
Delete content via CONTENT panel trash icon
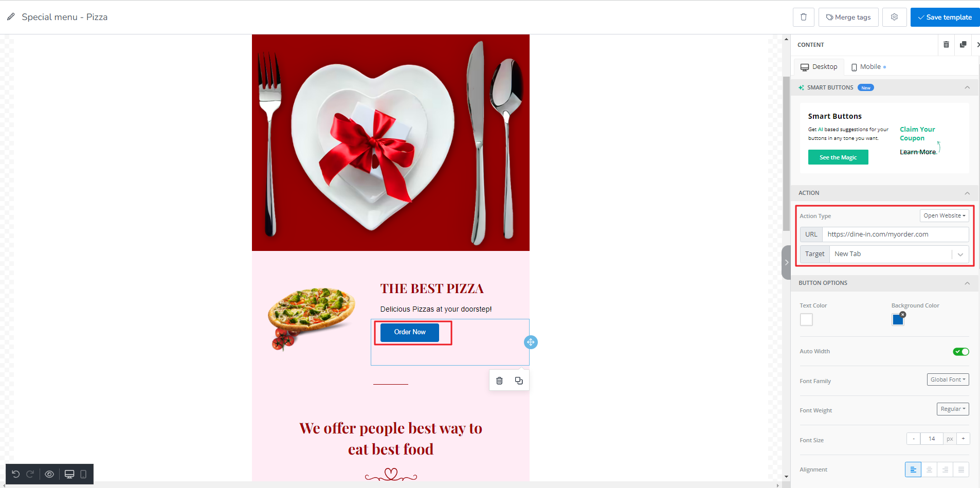tap(946, 45)
